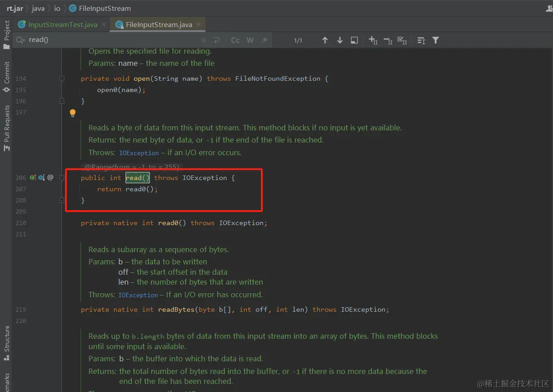Toggle Regex (.*) search option
Viewport: 553px width, 392px height.
(265, 40)
